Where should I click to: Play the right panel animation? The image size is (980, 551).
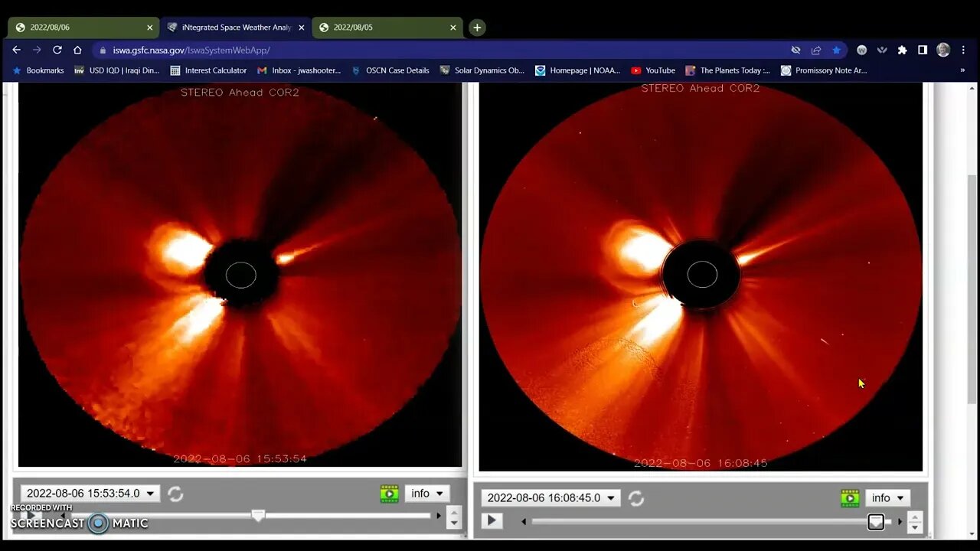(x=492, y=521)
